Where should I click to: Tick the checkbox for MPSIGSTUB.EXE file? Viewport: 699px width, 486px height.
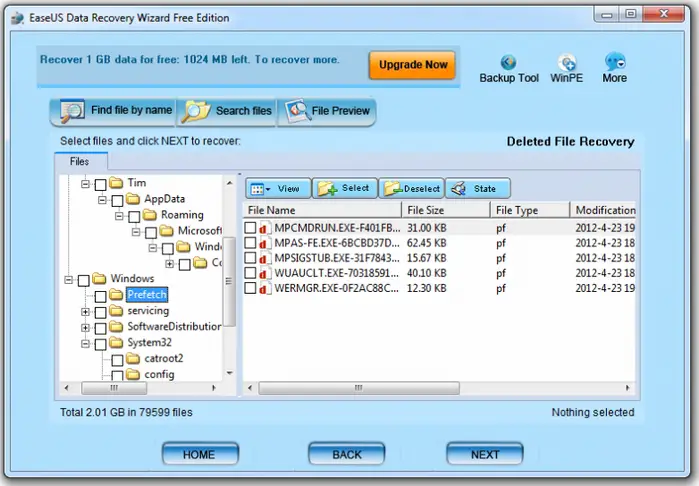tap(250, 259)
